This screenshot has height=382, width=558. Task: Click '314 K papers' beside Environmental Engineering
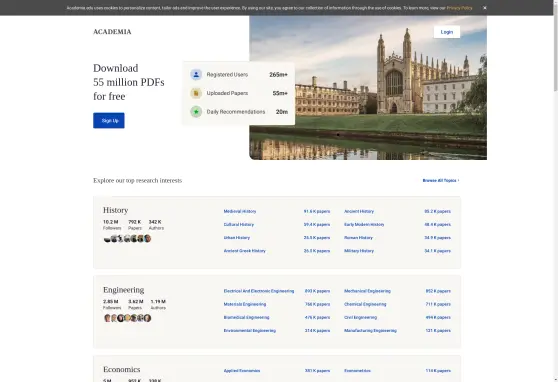pyautogui.click(x=317, y=331)
